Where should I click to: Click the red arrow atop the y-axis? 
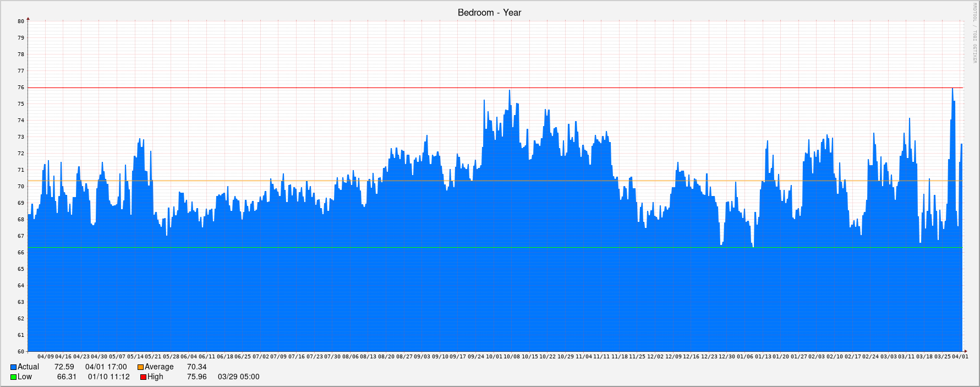pos(28,19)
